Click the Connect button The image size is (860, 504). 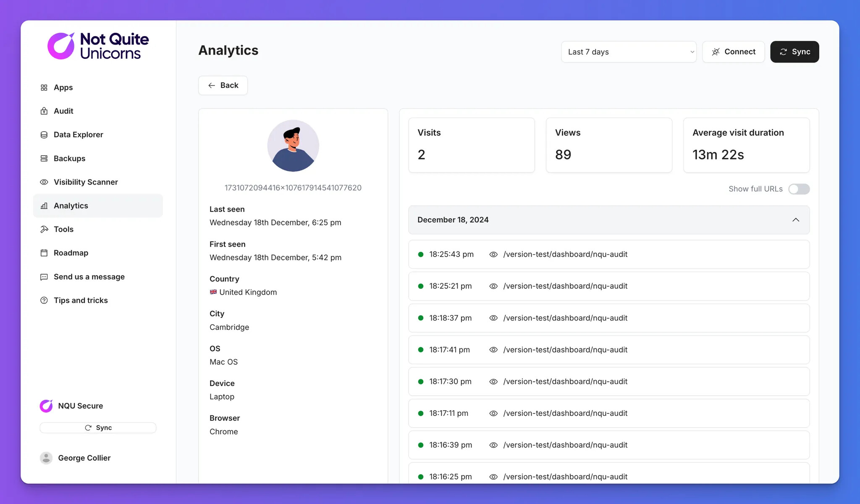coord(733,52)
